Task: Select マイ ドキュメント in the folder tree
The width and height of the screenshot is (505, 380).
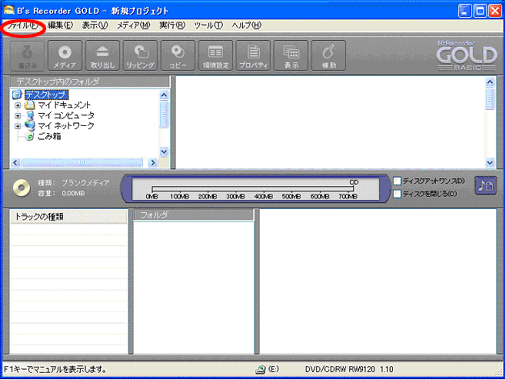Action: (64, 105)
